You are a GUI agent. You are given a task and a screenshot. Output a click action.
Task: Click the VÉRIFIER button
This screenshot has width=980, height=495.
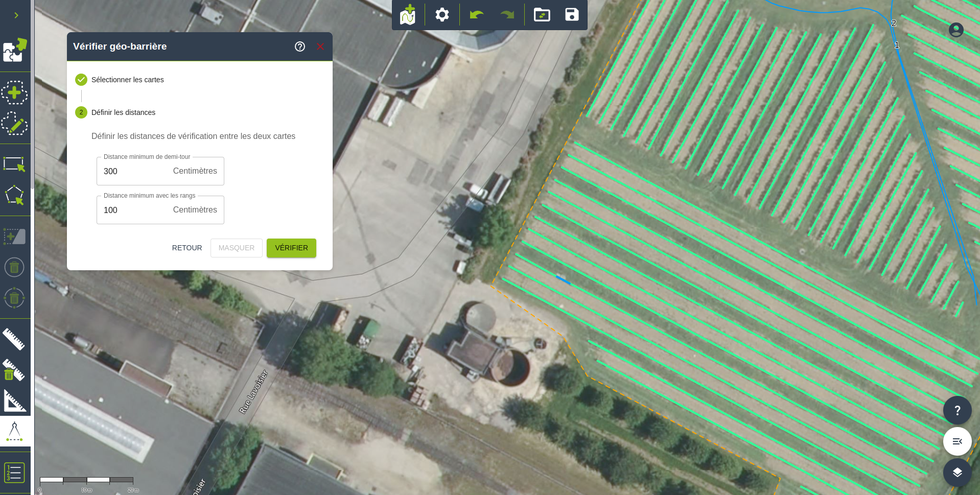coord(291,248)
